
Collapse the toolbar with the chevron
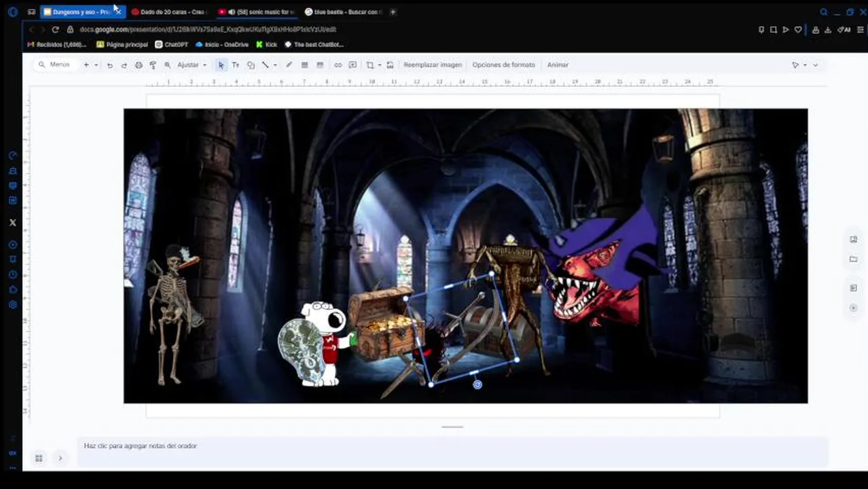point(816,65)
